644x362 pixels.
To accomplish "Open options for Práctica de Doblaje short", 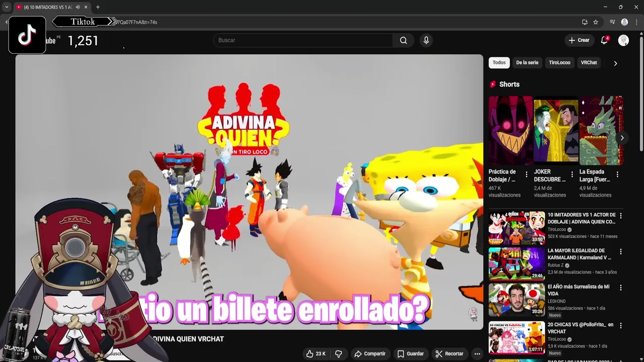I will (527, 174).
